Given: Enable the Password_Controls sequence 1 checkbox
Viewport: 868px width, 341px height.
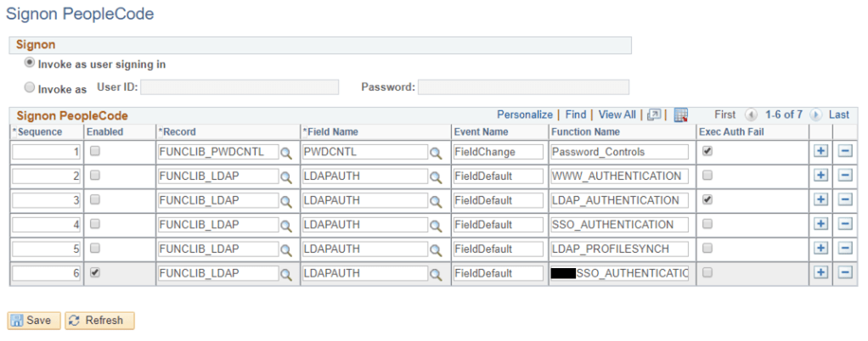Looking at the screenshot, I should 96,151.
